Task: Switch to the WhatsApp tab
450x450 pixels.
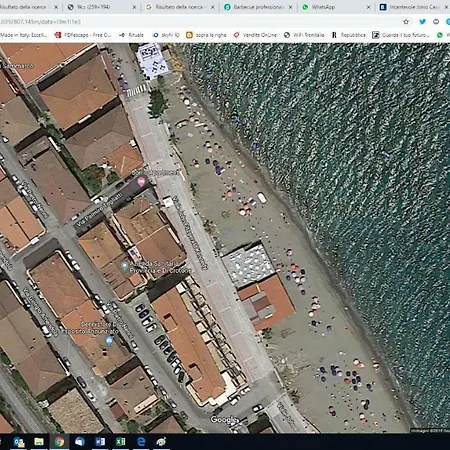Action: (x=336, y=7)
